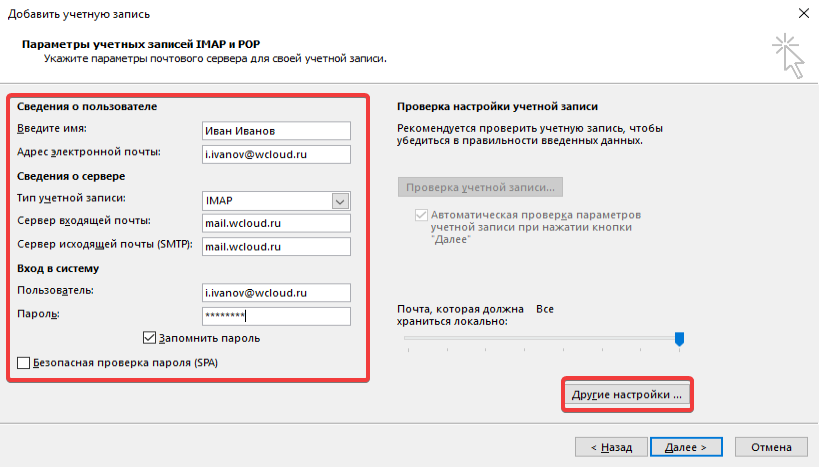Click the Другие настройки button
This screenshot has width=819, height=467.
627,394
